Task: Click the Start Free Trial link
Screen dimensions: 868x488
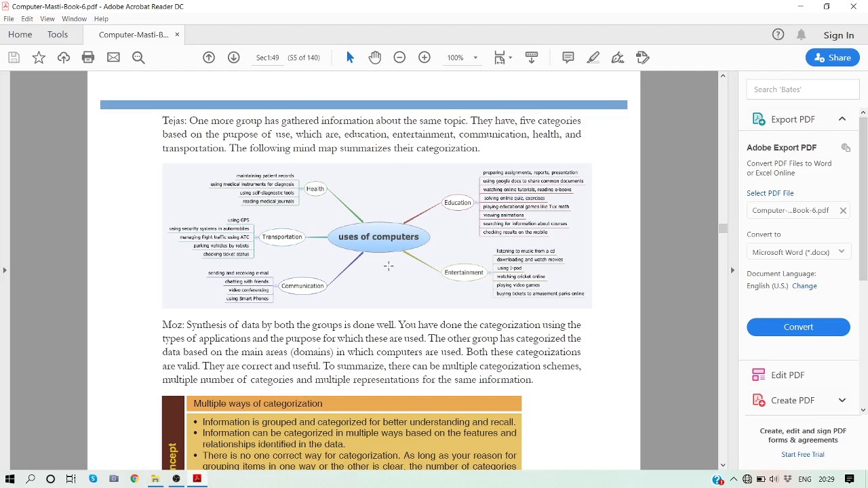Action: [x=803, y=455]
